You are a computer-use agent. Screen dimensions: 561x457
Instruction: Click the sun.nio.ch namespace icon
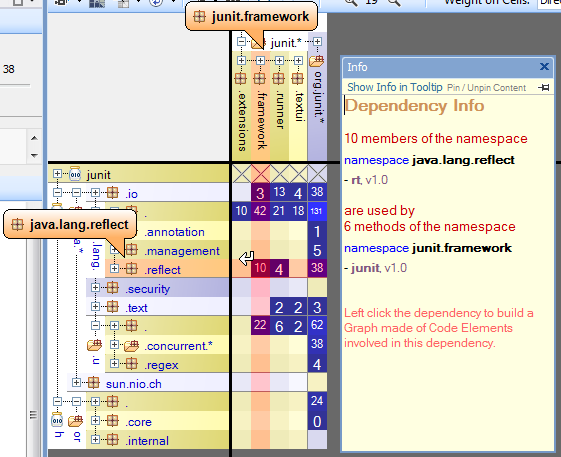click(94, 382)
